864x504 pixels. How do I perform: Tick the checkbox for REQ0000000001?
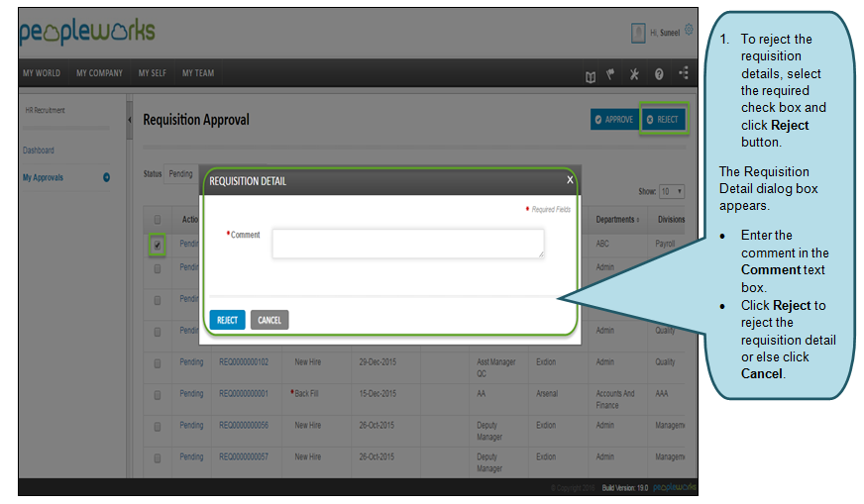(158, 395)
